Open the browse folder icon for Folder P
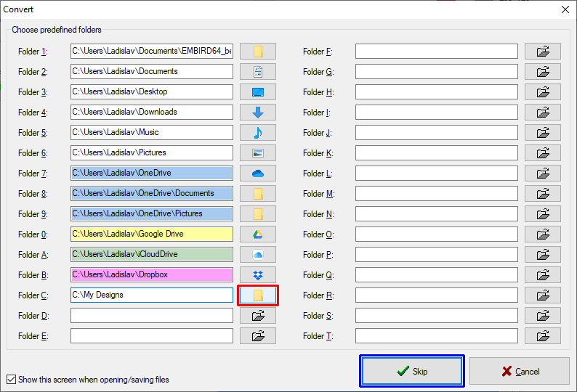This screenshot has width=577, height=392. [x=543, y=255]
